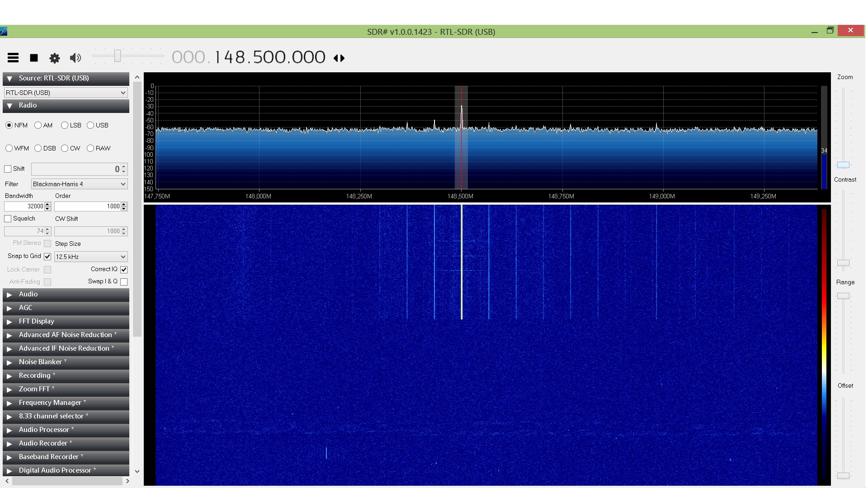Click the side panel scroll down arrow
This screenshot has height=488, width=868.
137,471
